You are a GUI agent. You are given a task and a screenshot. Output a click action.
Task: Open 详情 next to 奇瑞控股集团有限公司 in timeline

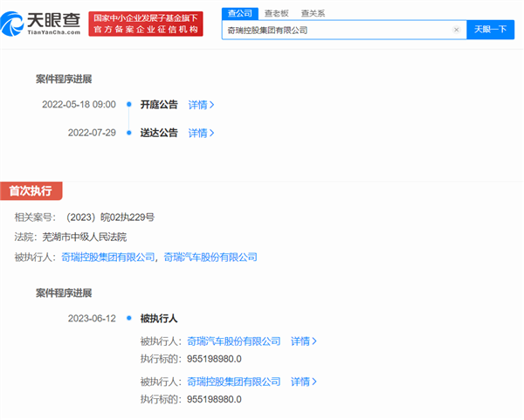303,382
